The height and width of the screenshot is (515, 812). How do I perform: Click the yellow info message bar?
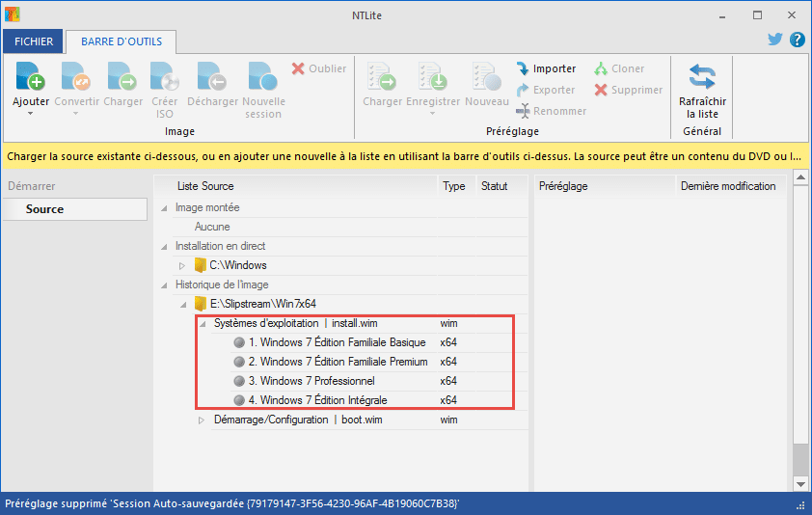[x=405, y=156]
